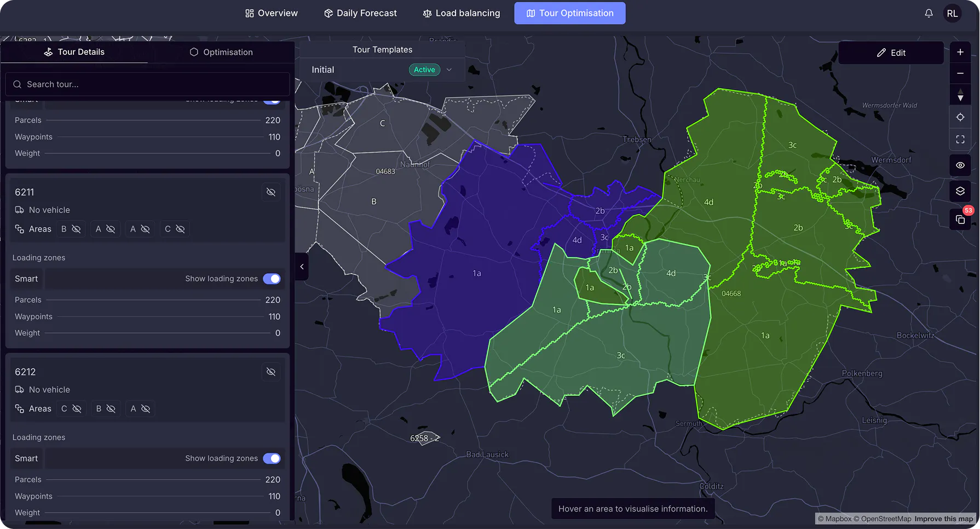
Task: Hide area B of tour 6212
Action: pos(111,409)
